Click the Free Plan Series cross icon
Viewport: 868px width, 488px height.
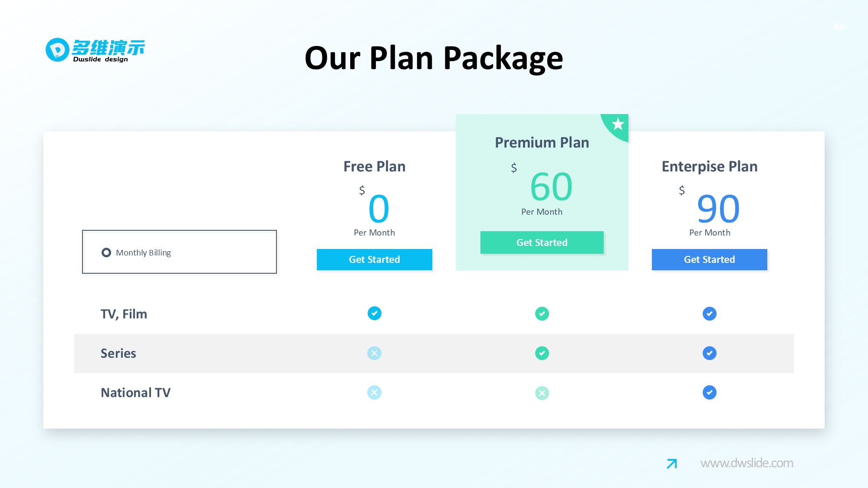374,353
